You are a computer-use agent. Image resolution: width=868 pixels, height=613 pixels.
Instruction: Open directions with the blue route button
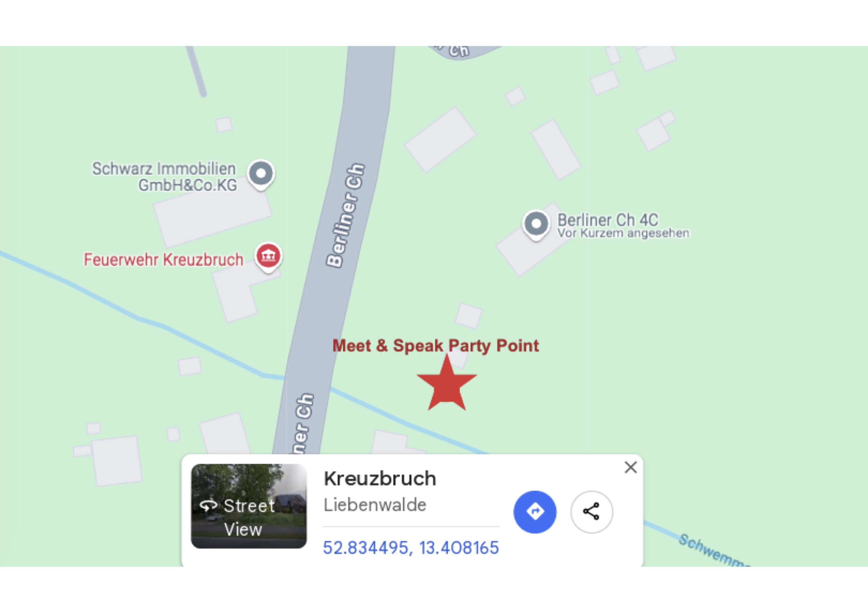pos(535,512)
